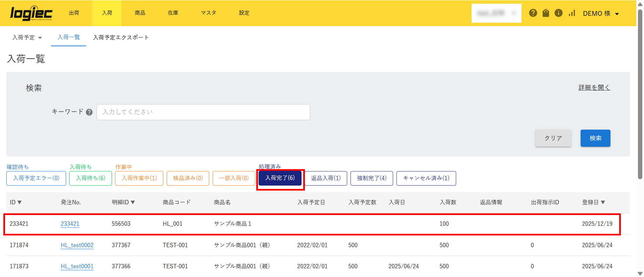Image resolution: width=644 pixels, height=277 pixels.
Task: Filter by 入荷完了(6) status
Action: [x=280, y=178]
